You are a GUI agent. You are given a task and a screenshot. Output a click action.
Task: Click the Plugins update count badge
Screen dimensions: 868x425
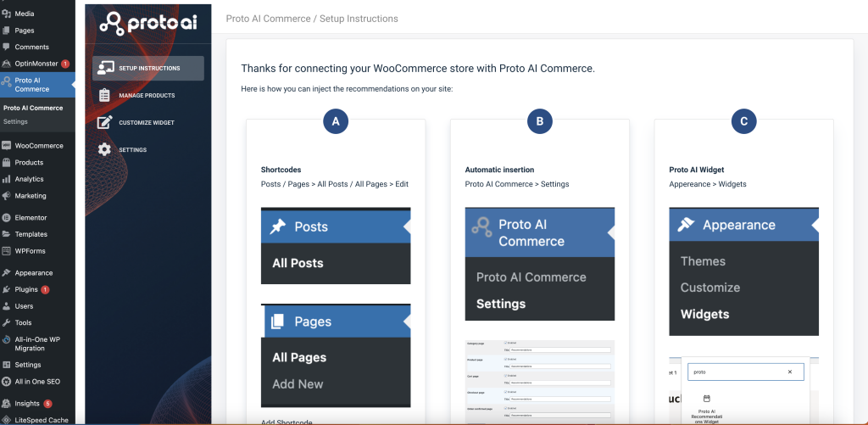pyautogui.click(x=46, y=290)
